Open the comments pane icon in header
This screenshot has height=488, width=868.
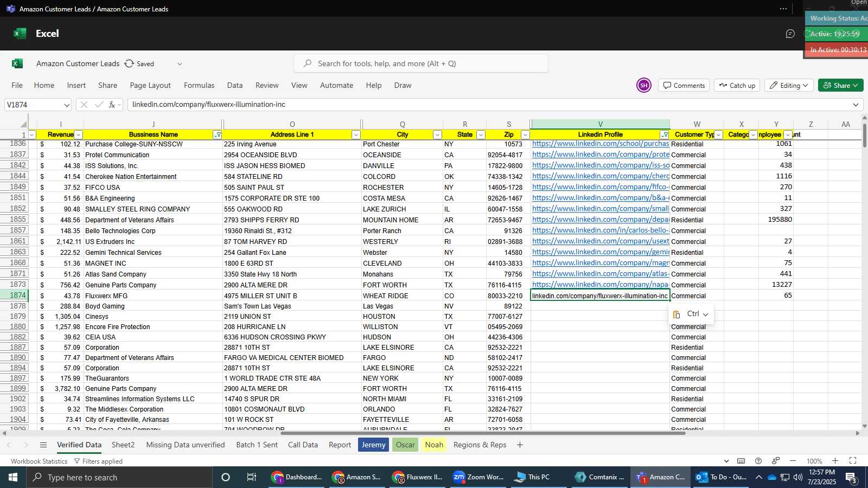pyautogui.click(x=790, y=34)
